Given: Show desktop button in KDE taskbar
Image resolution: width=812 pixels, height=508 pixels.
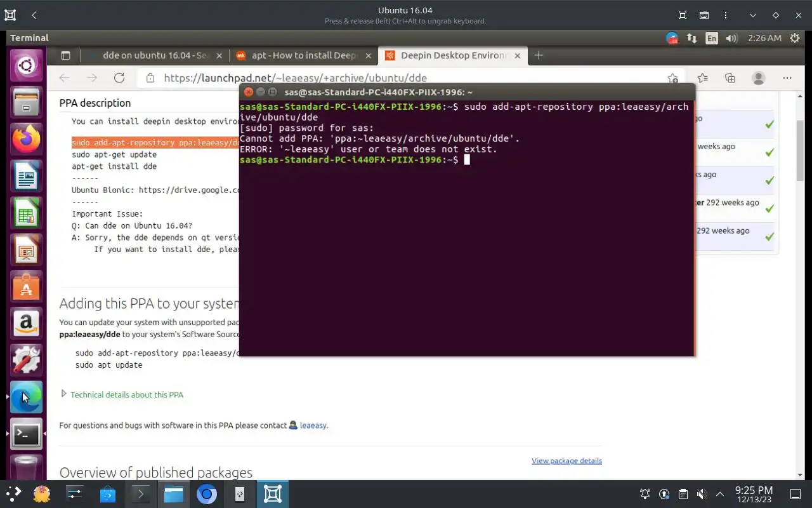Looking at the screenshot, I should pyautogui.click(x=795, y=494).
